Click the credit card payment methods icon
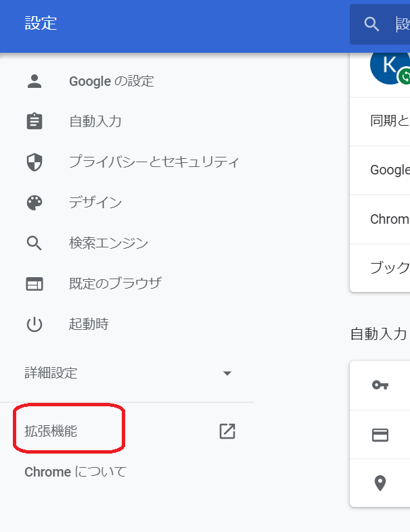This screenshot has height=532, width=410. click(x=380, y=435)
